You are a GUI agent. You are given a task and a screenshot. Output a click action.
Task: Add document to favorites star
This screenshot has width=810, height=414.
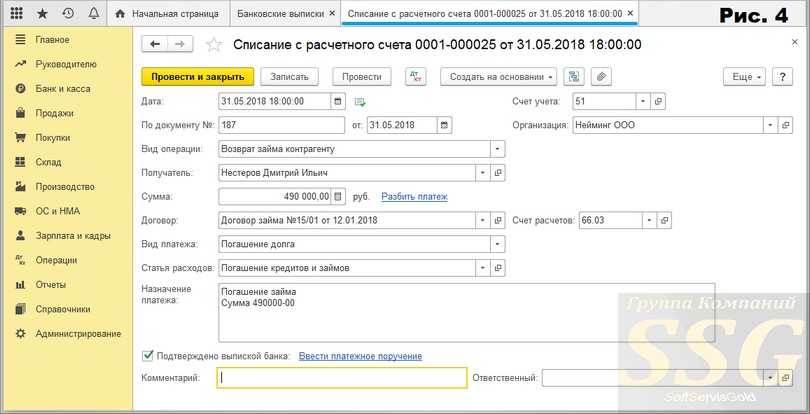213,45
